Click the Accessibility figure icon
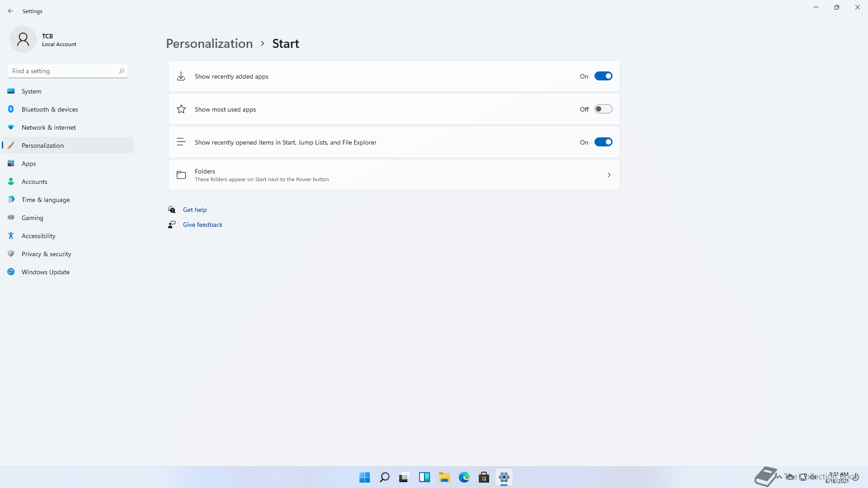The width and height of the screenshot is (868, 488). click(11, 236)
